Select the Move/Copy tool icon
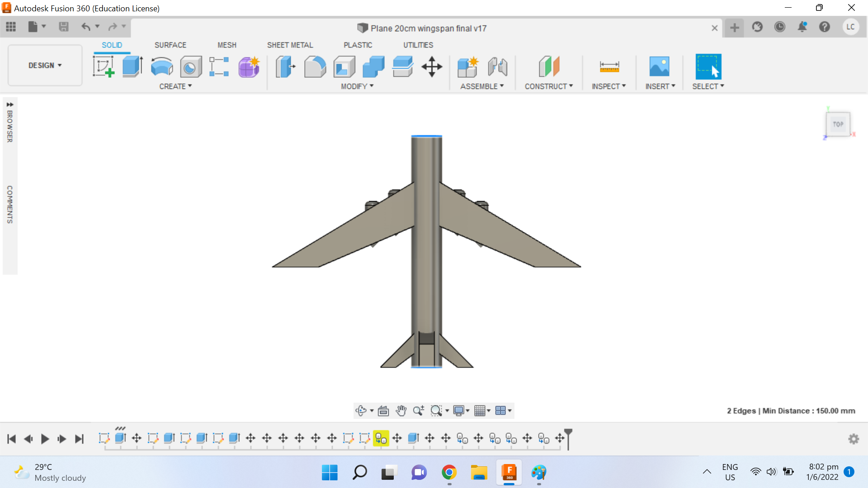The width and height of the screenshot is (868, 488). [432, 67]
